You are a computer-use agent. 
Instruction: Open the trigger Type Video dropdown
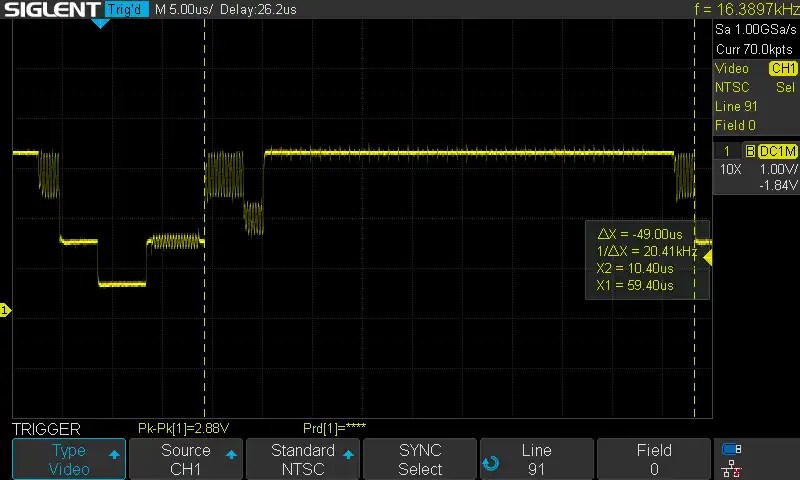(68, 459)
